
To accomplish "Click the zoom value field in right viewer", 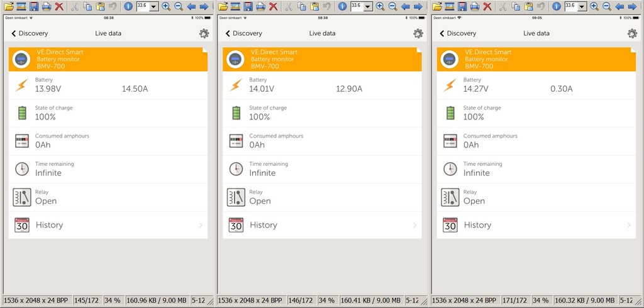I will pos(571,6).
